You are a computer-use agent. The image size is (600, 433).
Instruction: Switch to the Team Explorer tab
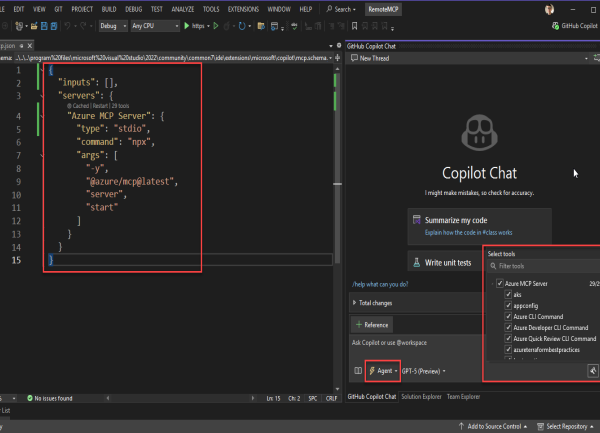click(x=463, y=397)
